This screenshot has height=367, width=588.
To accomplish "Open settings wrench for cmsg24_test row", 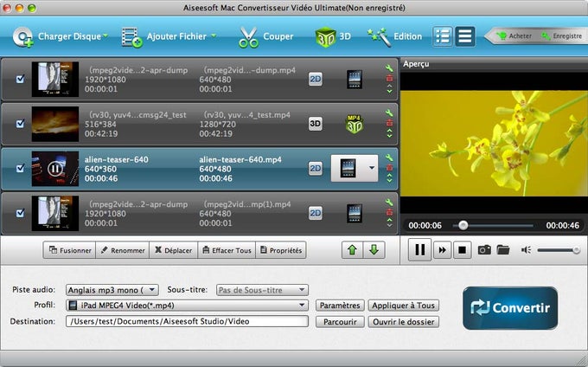I will pos(389,113).
